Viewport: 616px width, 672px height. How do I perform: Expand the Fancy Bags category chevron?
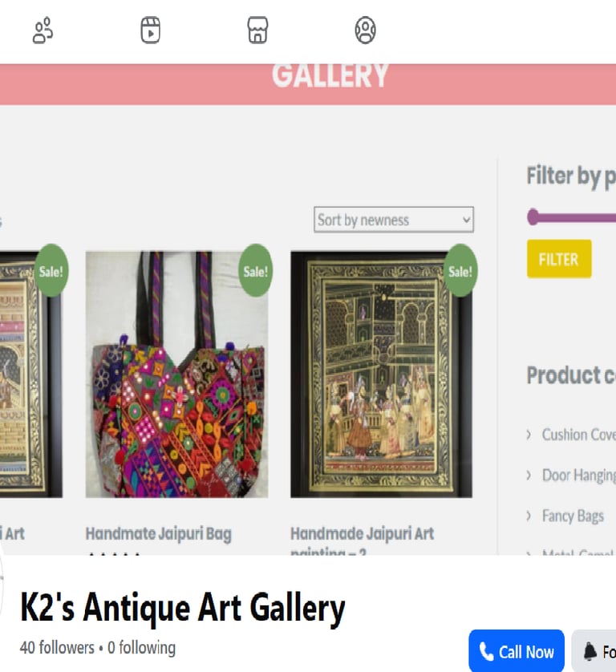pyautogui.click(x=529, y=516)
